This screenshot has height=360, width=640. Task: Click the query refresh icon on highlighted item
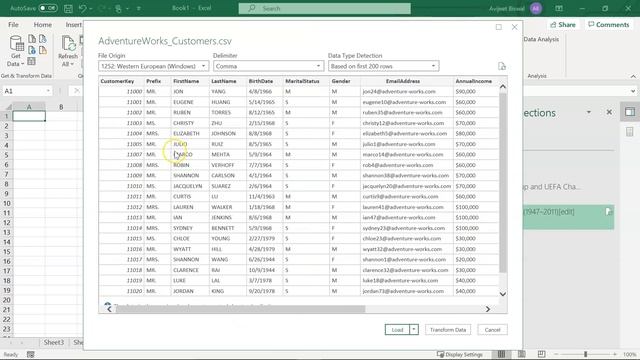point(608,211)
